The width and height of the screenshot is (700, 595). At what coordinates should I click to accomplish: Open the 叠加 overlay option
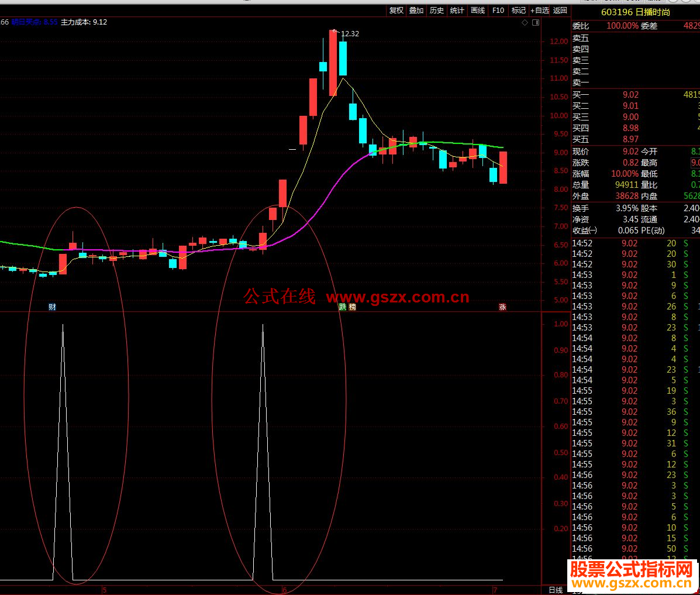pyautogui.click(x=416, y=11)
